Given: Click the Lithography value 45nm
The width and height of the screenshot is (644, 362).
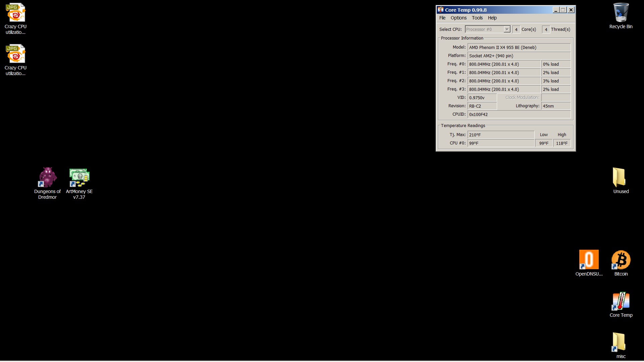Looking at the screenshot, I should point(556,106).
